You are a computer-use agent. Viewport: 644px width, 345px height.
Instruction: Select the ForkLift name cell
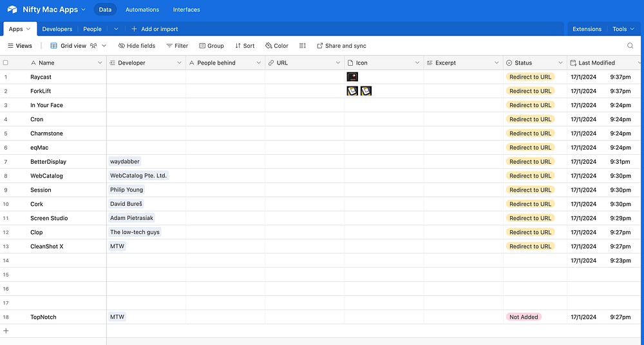(53, 91)
